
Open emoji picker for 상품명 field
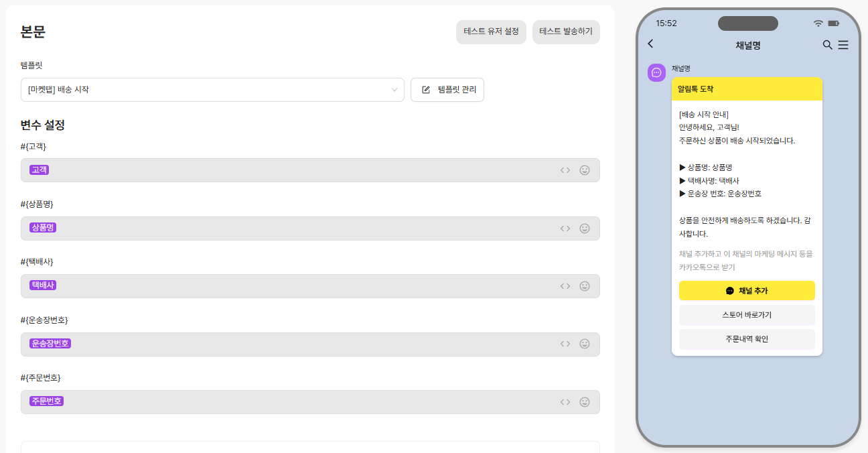[x=585, y=229]
